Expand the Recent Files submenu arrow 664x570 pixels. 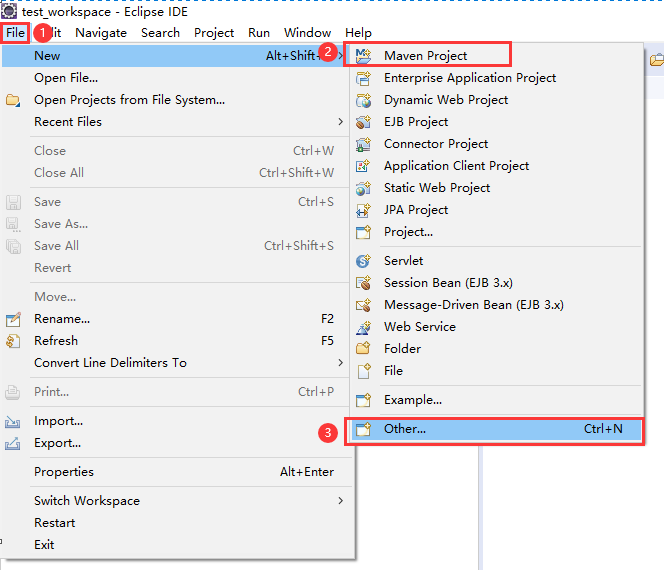pyautogui.click(x=340, y=122)
